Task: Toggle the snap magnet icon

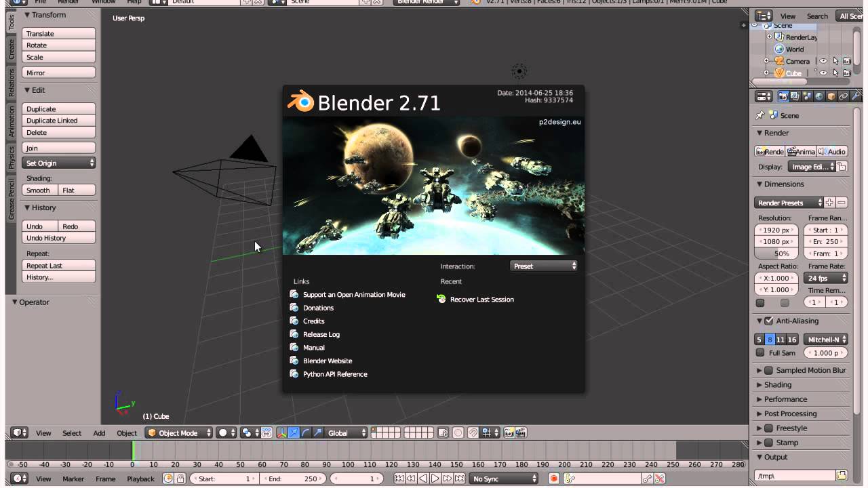Action: [473, 432]
